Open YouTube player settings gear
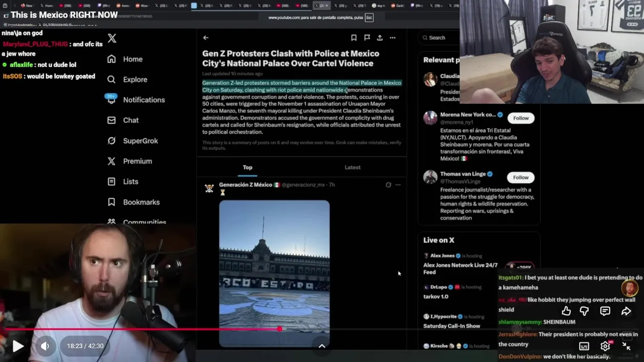Image resolution: width=644 pixels, height=362 pixels. [x=605, y=346]
